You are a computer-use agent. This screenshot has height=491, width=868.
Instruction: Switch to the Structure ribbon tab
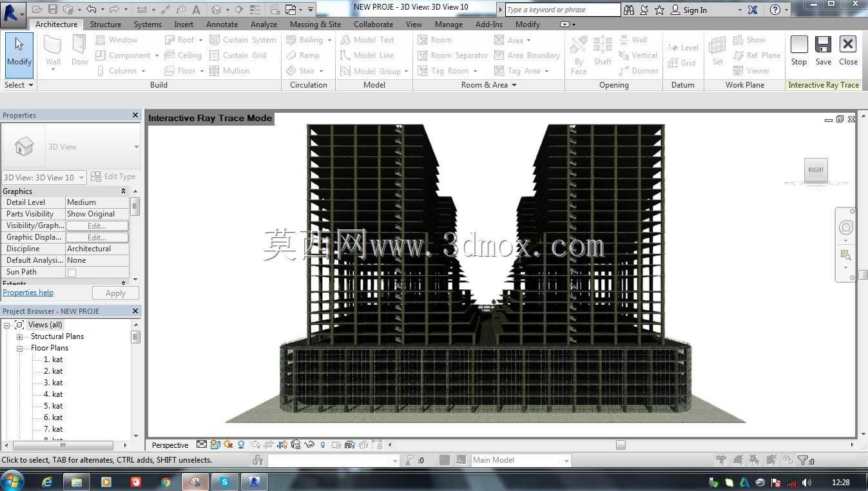coord(106,24)
